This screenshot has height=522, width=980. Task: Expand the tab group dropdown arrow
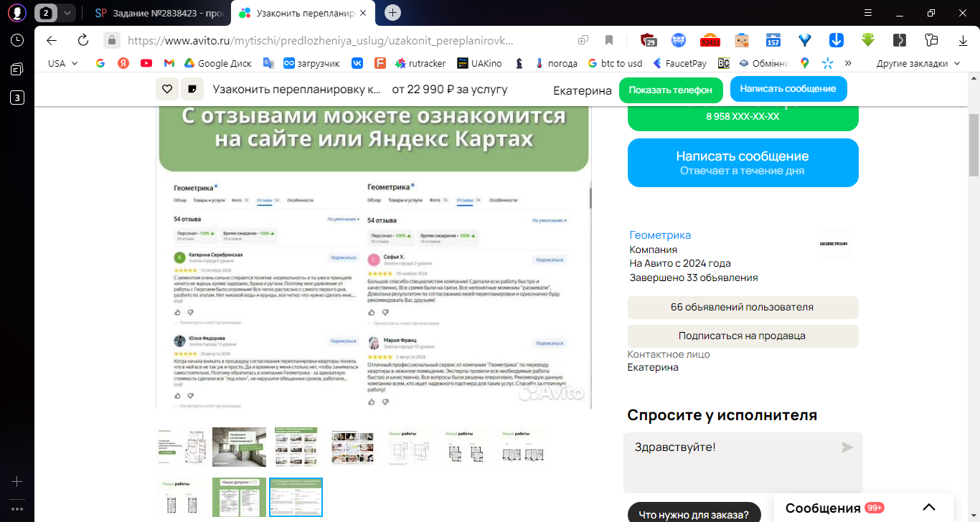coord(67,13)
